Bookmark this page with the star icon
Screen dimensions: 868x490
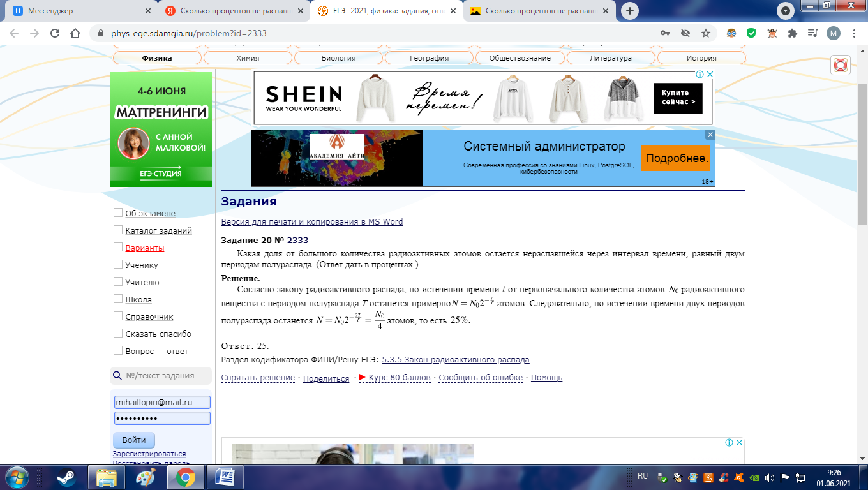(x=705, y=33)
